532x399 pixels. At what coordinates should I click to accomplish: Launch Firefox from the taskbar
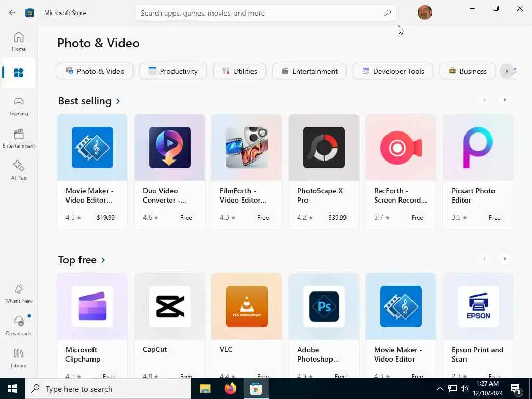point(230,389)
